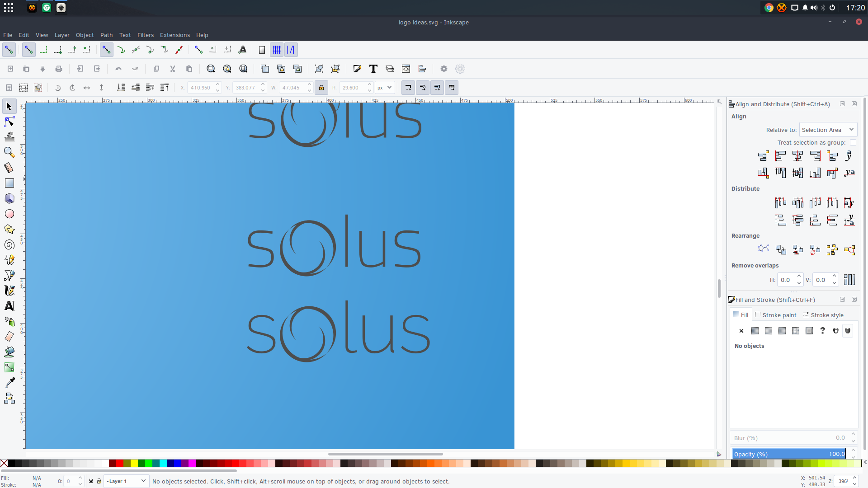The width and height of the screenshot is (868, 488).
Task: Click Zoom to fit drawing icon
Action: [x=227, y=69]
